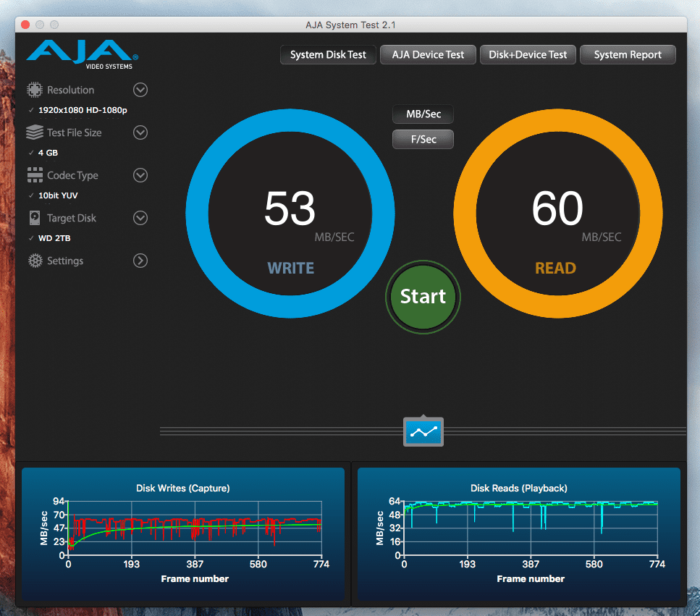Open the System Report

point(628,55)
